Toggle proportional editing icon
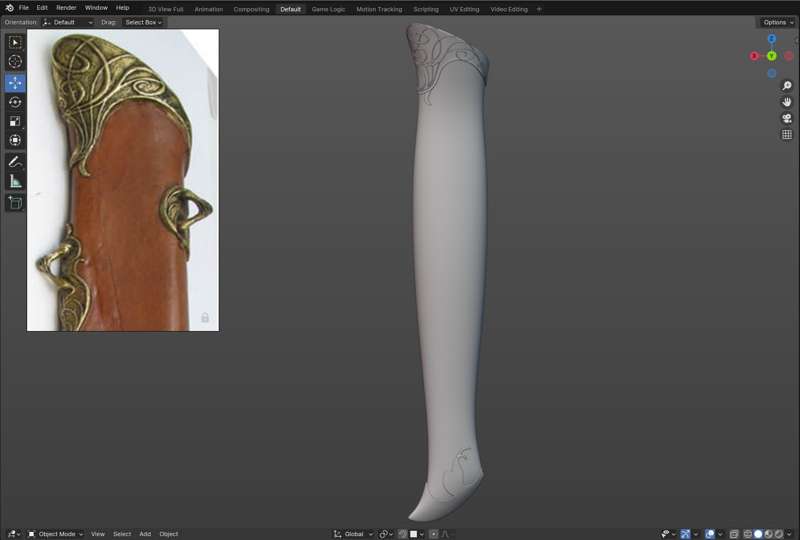Screen dimensions: 800x540 (x=434, y=534)
